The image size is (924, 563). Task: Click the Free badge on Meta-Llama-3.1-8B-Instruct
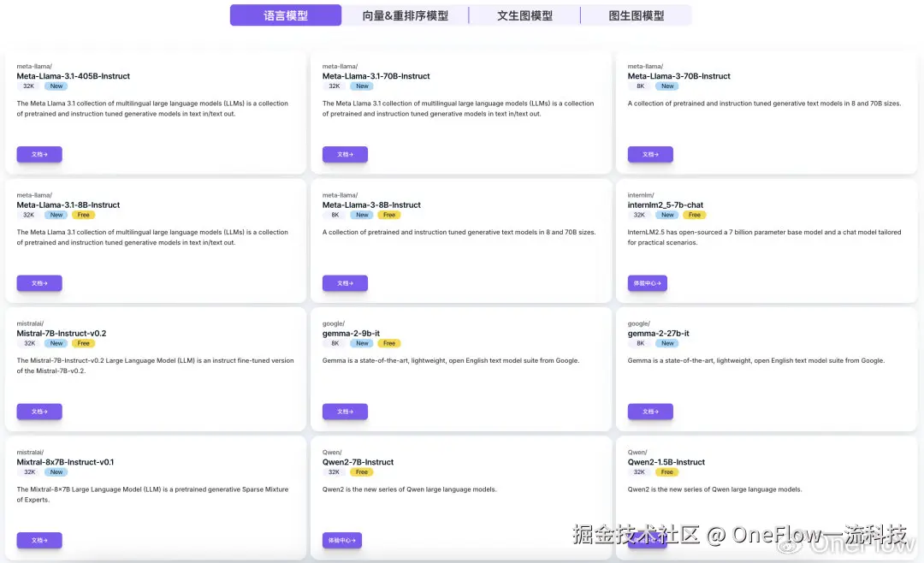coord(84,215)
